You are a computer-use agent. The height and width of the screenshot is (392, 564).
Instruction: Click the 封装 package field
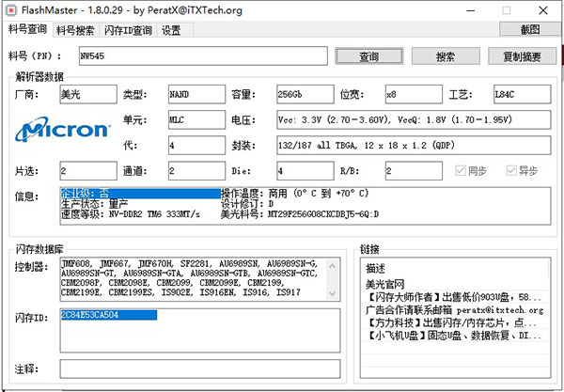pos(414,146)
